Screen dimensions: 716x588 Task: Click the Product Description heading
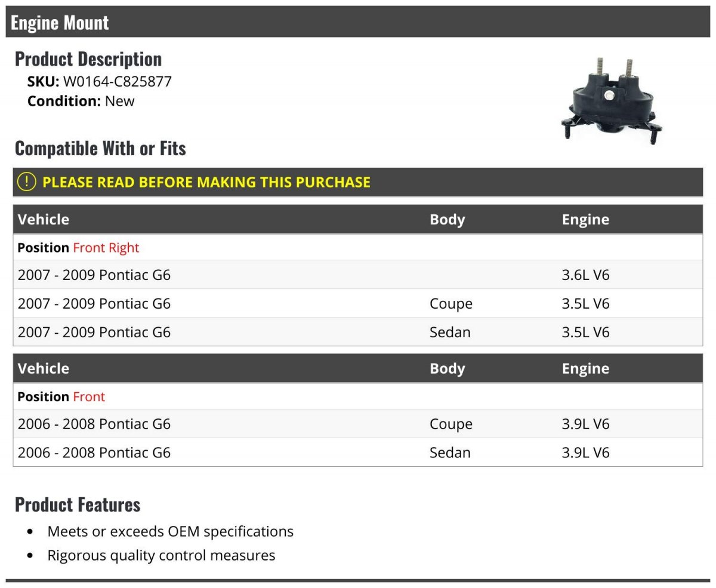(x=88, y=59)
